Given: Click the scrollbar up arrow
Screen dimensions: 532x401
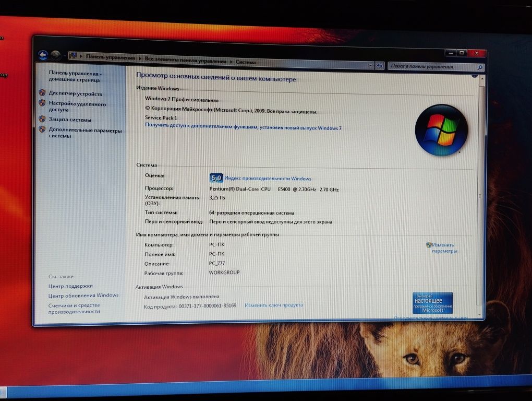Looking at the screenshot, I should [481, 80].
